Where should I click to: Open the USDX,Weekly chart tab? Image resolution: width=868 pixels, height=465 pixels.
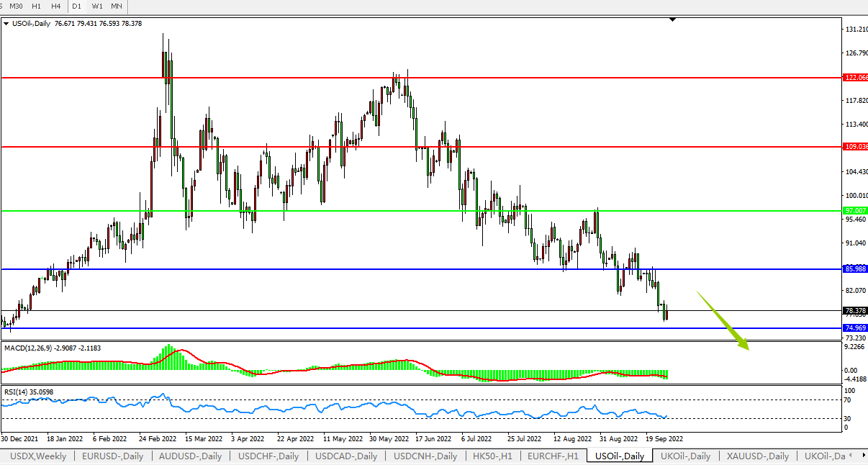tap(37, 456)
